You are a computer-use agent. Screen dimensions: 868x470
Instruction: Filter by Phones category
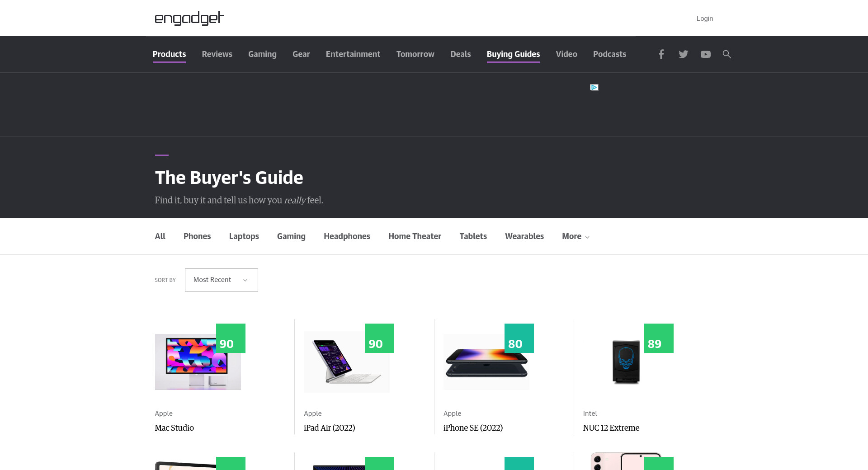click(x=197, y=236)
